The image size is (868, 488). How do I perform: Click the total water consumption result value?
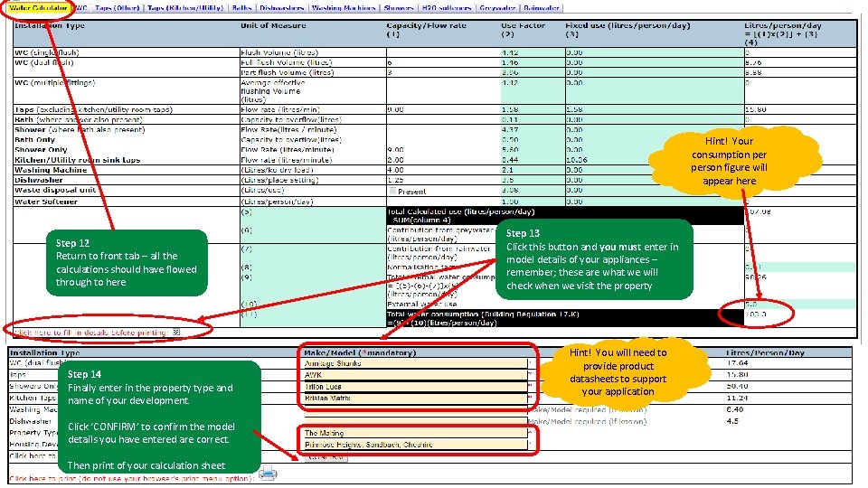756,314
